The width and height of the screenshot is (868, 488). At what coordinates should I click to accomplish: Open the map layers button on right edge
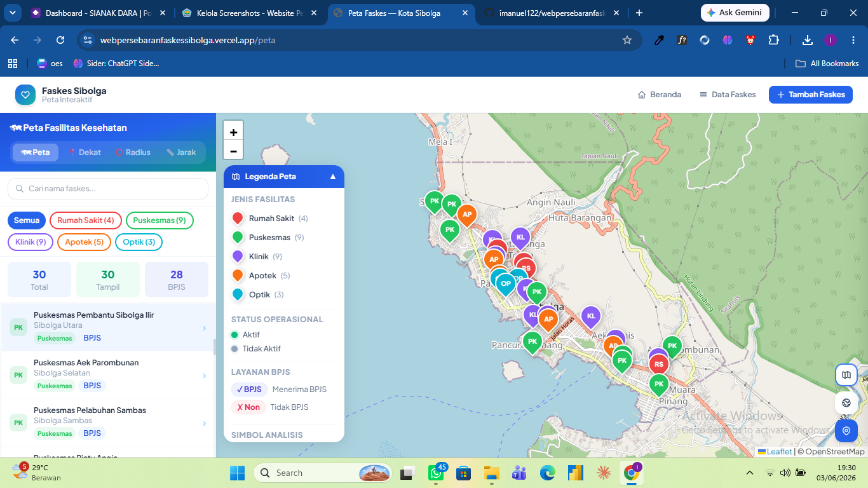coord(846,375)
